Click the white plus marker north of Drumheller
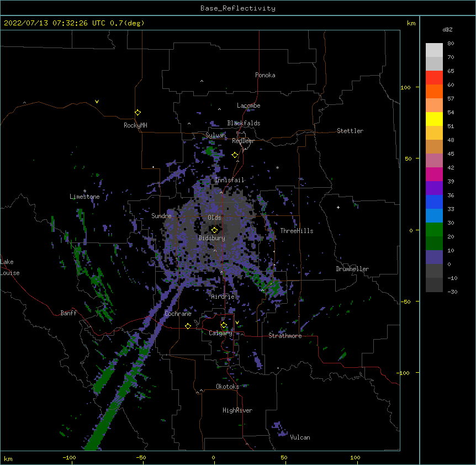This screenshot has width=476, height=465. click(x=338, y=207)
